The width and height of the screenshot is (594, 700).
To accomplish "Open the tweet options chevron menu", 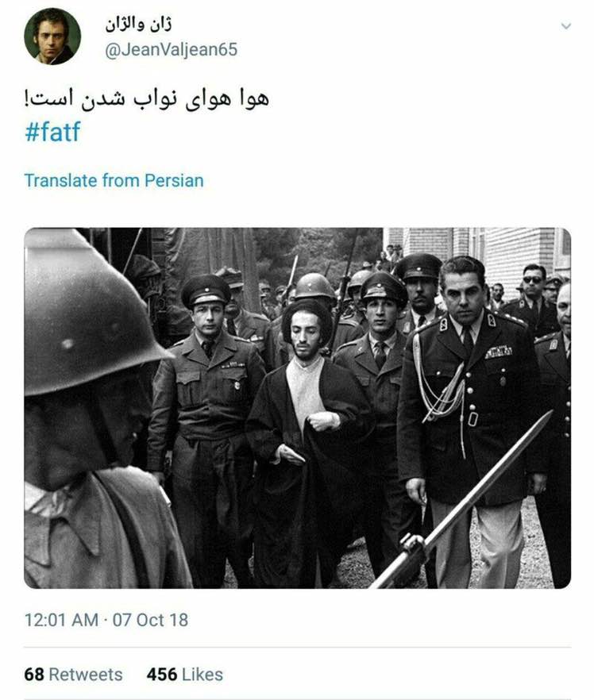I will [566, 26].
